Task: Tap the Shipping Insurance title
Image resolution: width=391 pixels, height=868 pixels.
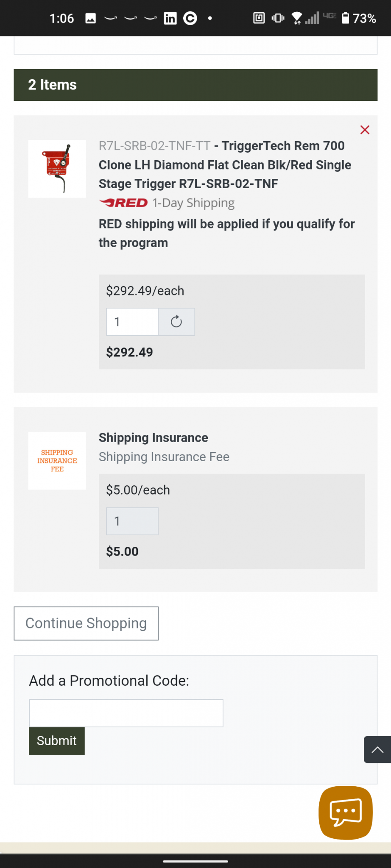Action: click(x=154, y=438)
